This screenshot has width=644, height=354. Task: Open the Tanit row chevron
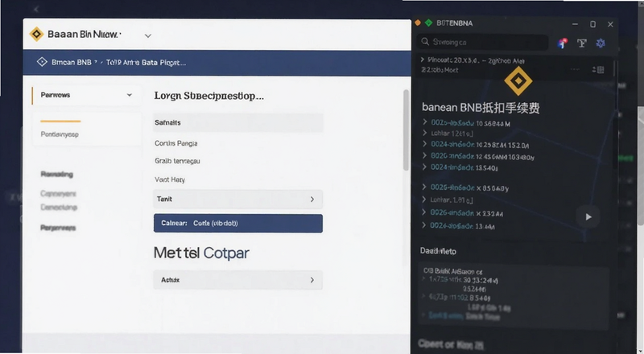312,200
